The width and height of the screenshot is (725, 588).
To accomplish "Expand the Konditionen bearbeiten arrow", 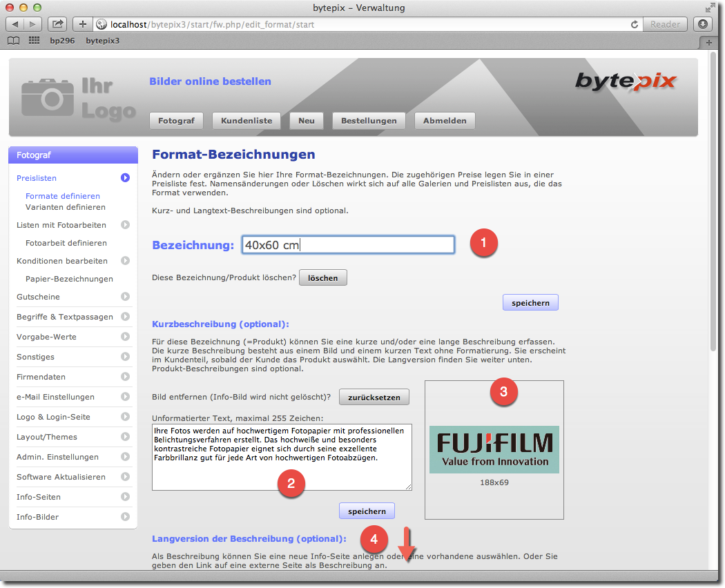I will (125, 261).
